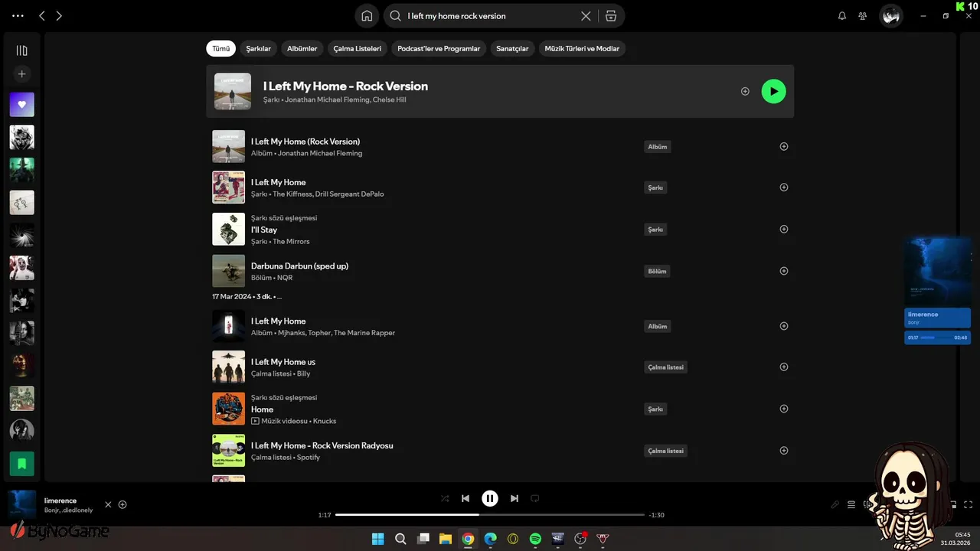Switch to Podcast'ler ve Programlar filter
Screen dimensions: 980x551
coord(439,48)
